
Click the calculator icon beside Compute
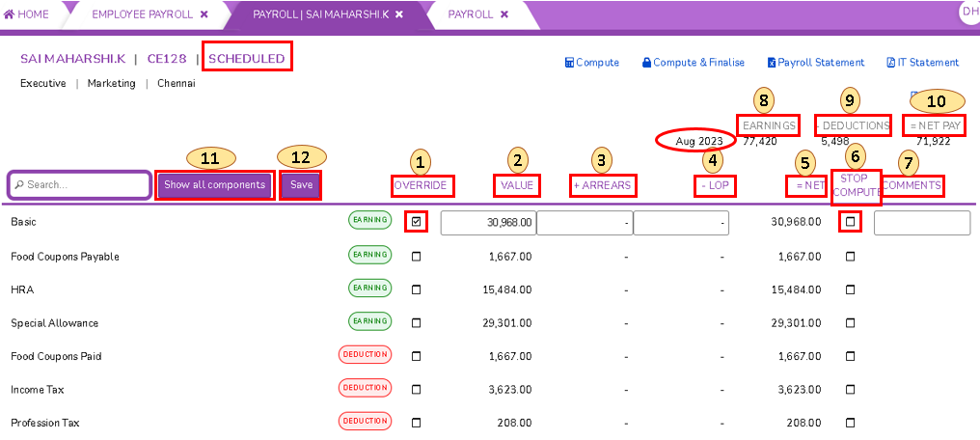point(569,63)
